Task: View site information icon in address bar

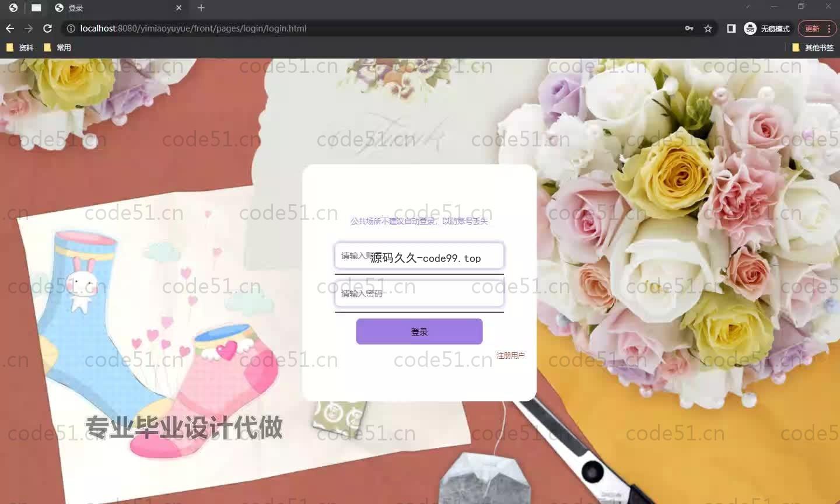Action: [x=71, y=28]
